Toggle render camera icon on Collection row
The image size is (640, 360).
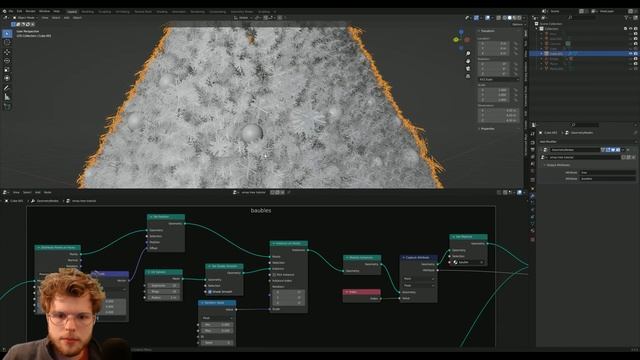(636, 29)
